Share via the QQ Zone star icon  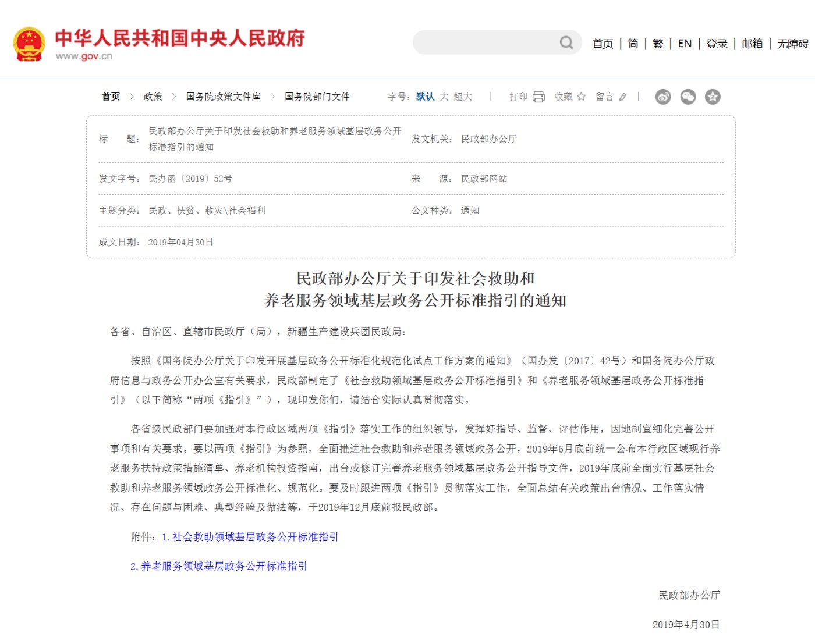point(713,97)
